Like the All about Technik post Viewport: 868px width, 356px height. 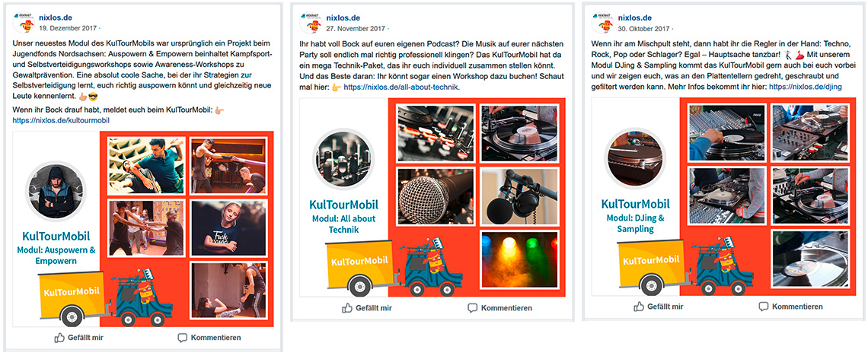[x=366, y=308]
